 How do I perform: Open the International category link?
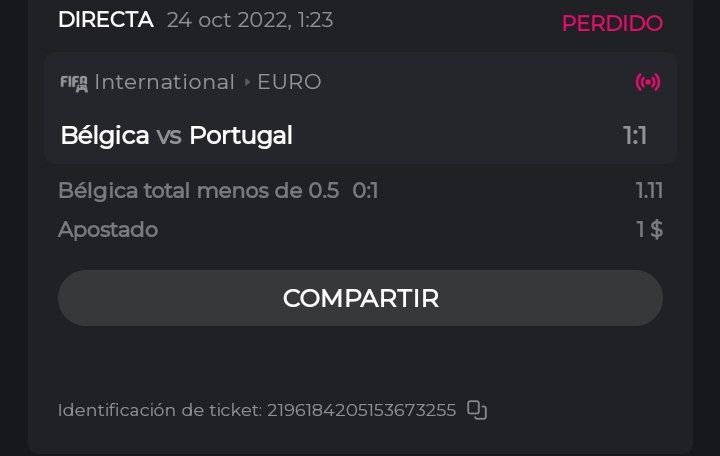pyautogui.click(x=164, y=82)
